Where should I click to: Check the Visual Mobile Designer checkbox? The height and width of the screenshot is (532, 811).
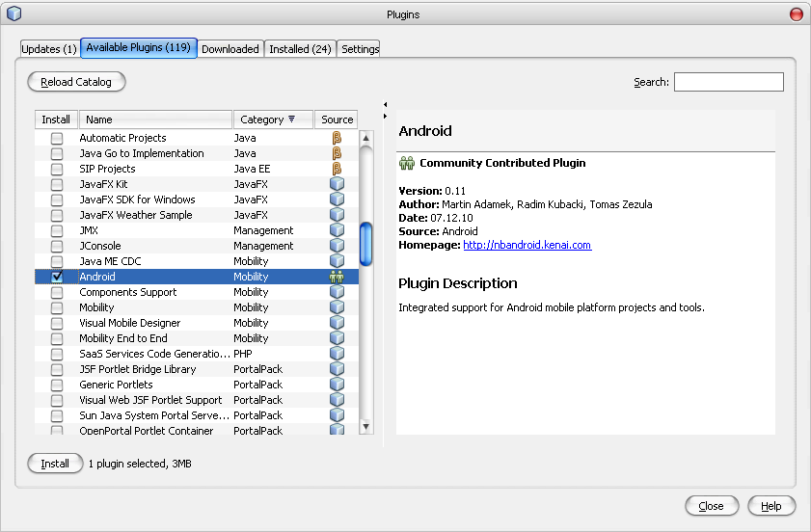coord(57,323)
